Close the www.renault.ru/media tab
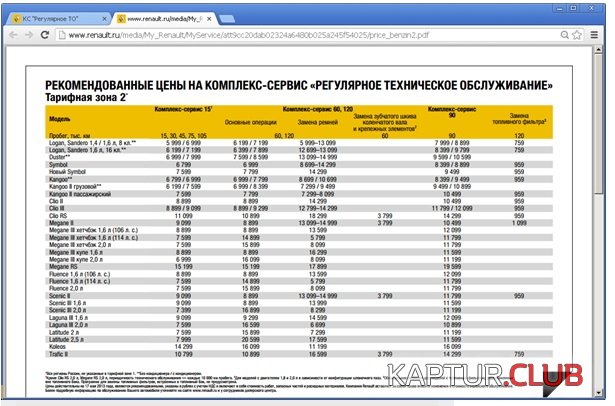Viewport: 615px width, 406px height. [209, 18]
